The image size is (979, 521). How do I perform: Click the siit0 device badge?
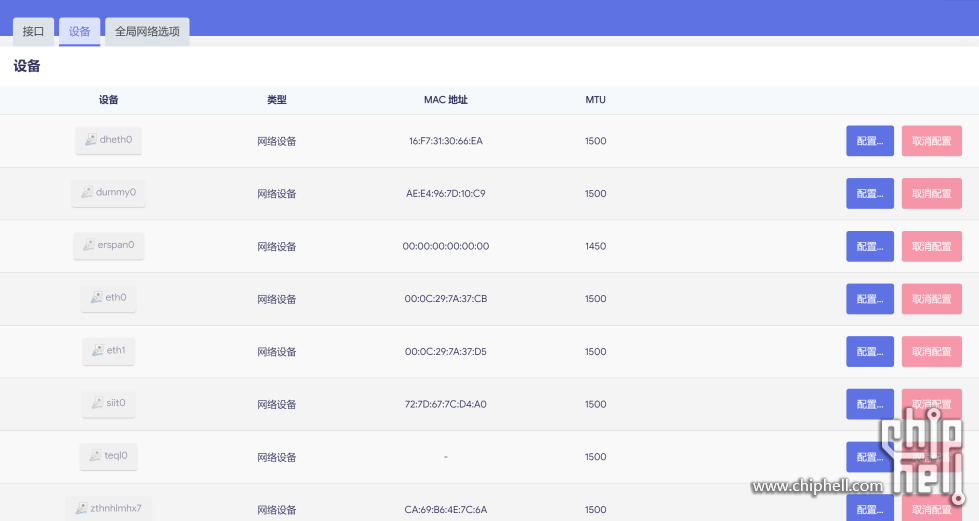pyautogui.click(x=109, y=403)
